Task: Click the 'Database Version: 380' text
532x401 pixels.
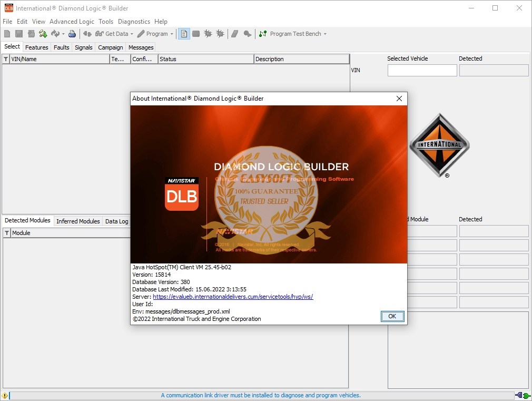Action: (x=161, y=282)
